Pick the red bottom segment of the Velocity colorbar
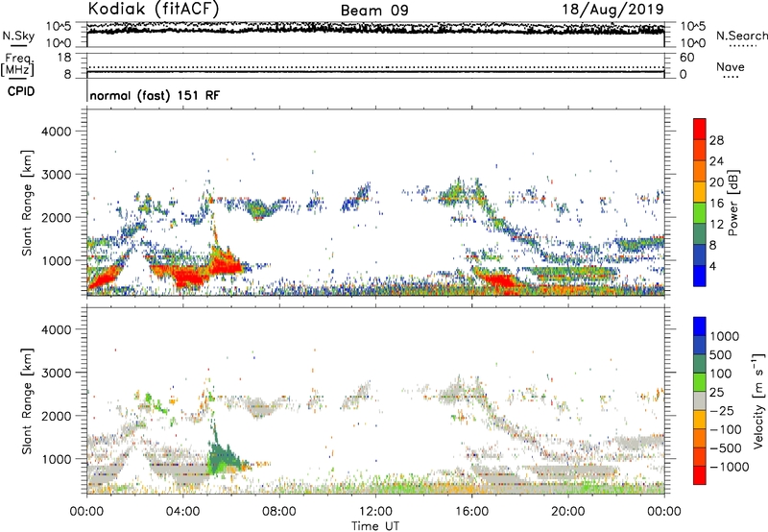The image size is (768, 532). [x=700, y=475]
